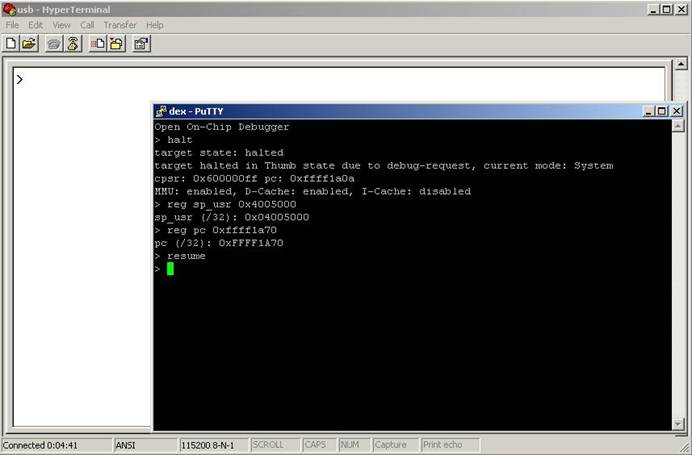Click the Call telephone toolbar icon
The width and height of the screenshot is (692, 455).
pyautogui.click(x=54, y=44)
